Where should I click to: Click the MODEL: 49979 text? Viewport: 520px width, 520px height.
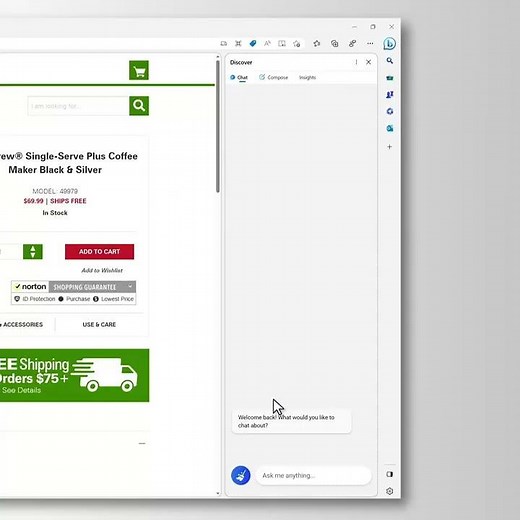coord(55,191)
